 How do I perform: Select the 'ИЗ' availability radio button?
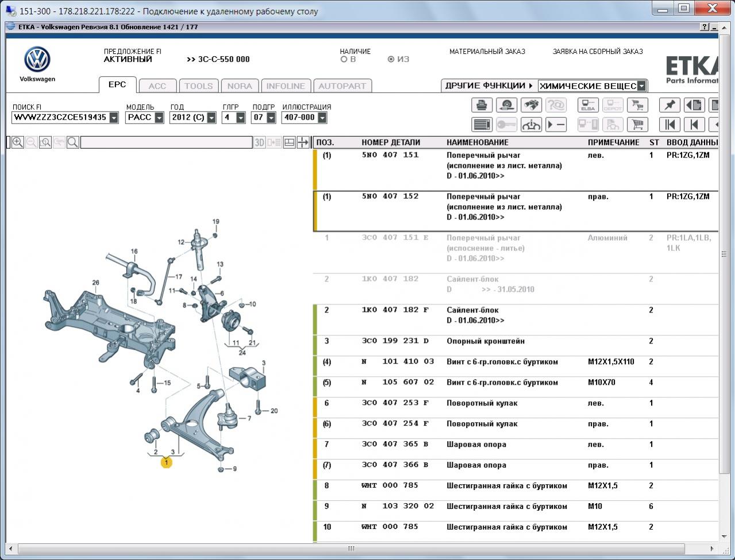click(x=391, y=59)
